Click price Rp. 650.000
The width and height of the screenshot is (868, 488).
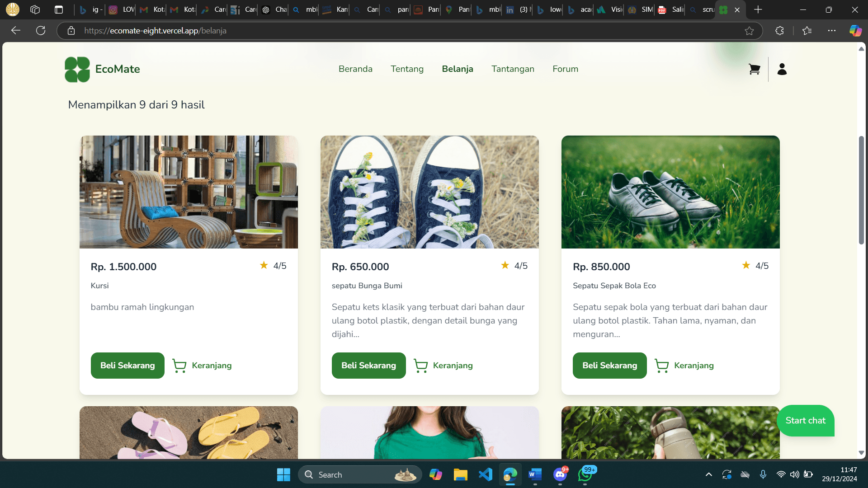360,267
